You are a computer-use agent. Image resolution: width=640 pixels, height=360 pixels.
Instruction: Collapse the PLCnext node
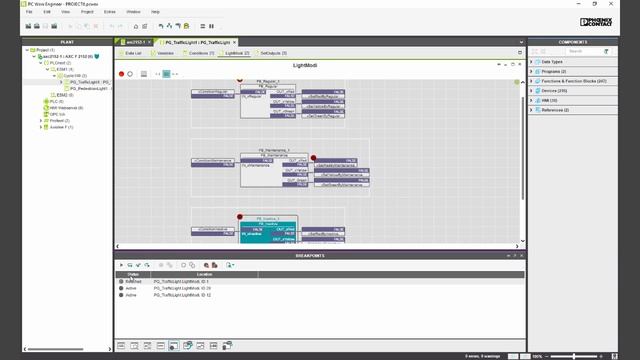[x=41, y=63]
